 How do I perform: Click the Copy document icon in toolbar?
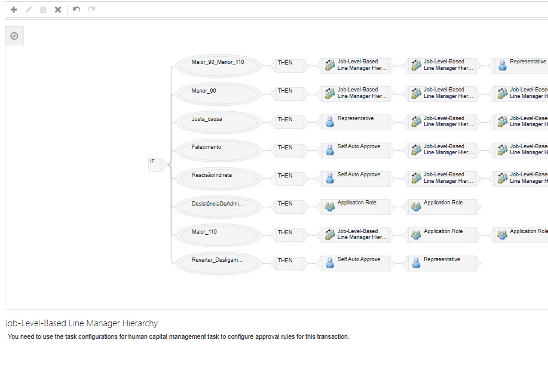pyautogui.click(x=42, y=10)
